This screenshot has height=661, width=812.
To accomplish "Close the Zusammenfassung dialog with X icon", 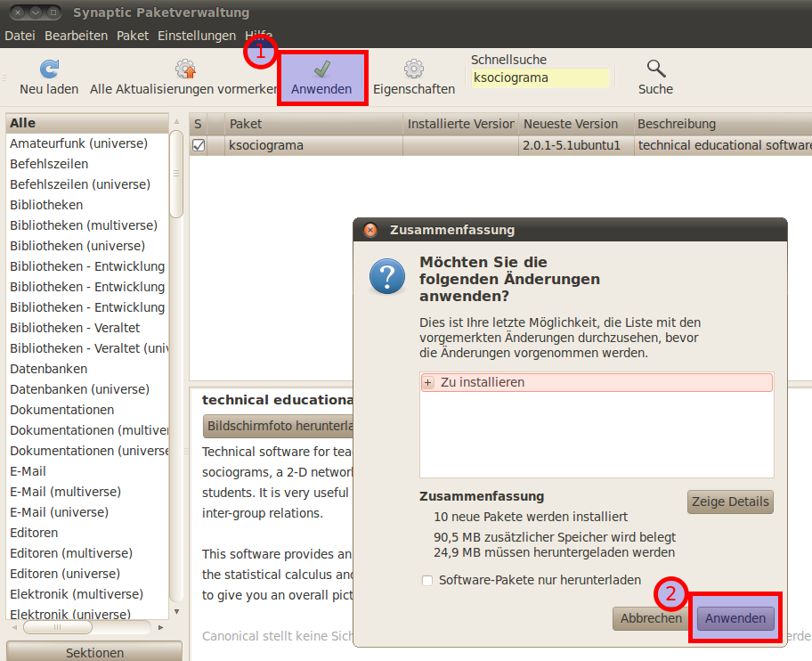I will point(370,230).
